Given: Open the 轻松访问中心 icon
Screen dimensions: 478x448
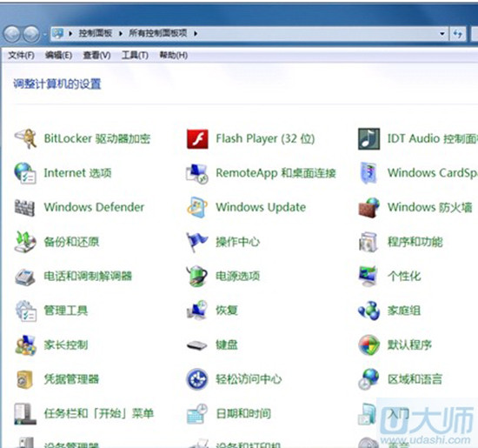Looking at the screenshot, I should click(197, 379).
